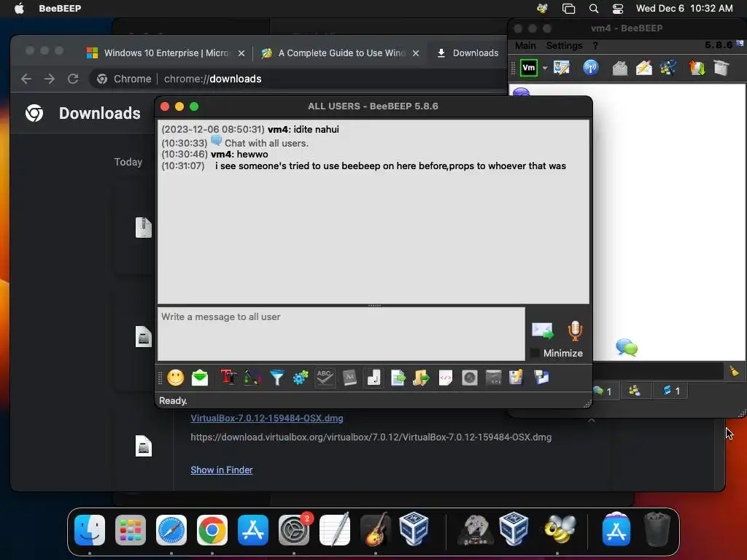Open Spotlight search in menu bar
This screenshot has height=560, width=747.
594,8
